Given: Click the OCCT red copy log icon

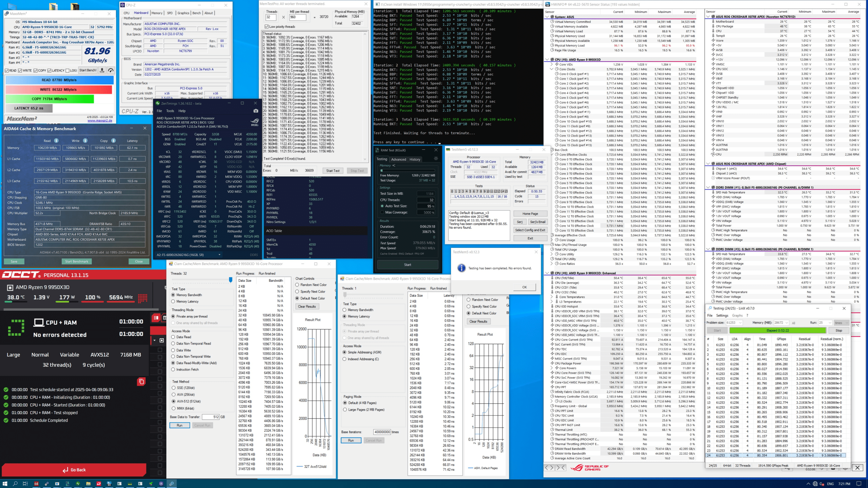Looking at the screenshot, I should pos(141,382).
